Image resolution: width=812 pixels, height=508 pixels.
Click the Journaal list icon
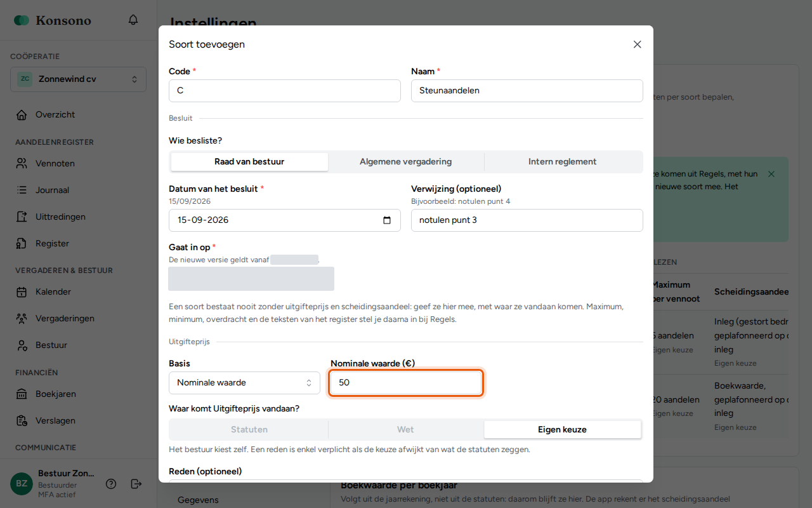click(22, 190)
